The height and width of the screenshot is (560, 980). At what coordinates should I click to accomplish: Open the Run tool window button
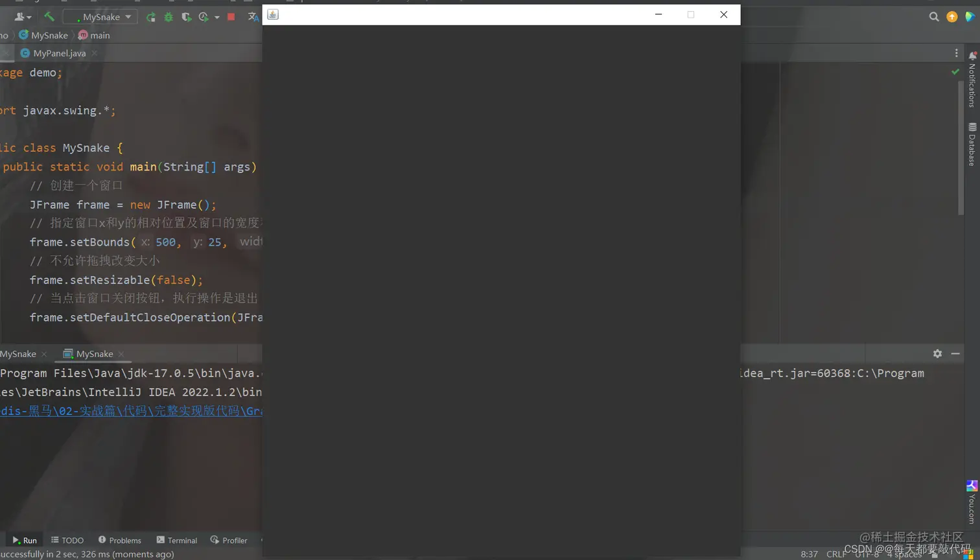click(25, 540)
